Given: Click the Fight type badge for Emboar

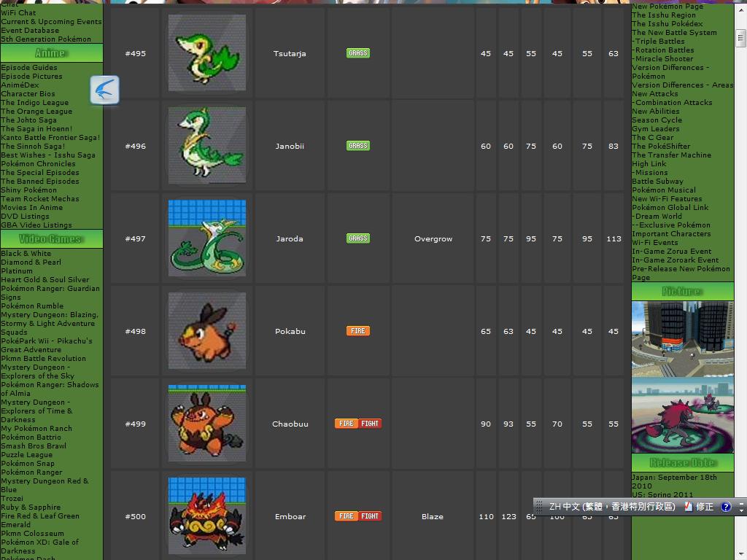Looking at the screenshot, I should tap(370, 516).
